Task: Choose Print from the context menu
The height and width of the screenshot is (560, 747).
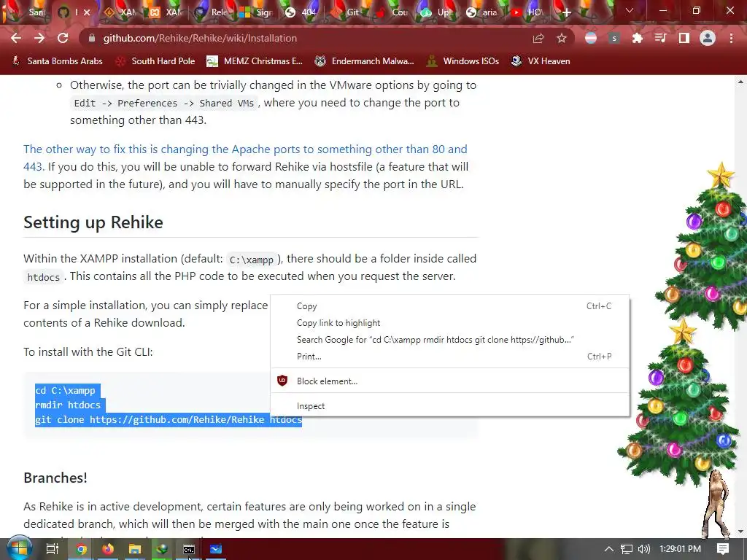Action: pos(449,356)
